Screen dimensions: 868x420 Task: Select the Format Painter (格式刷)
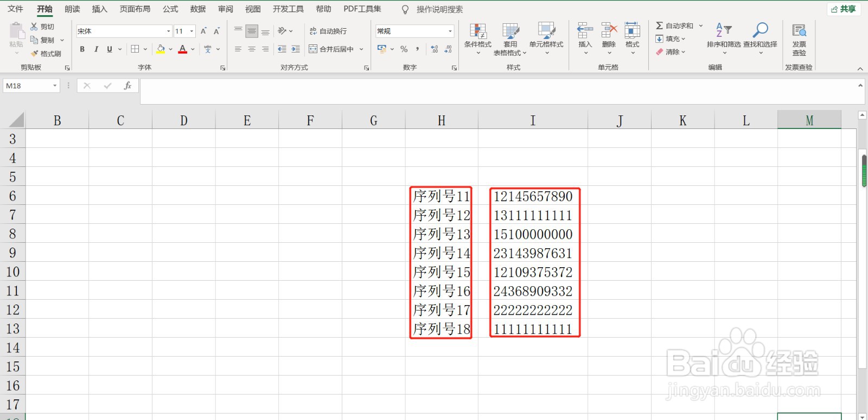pos(46,54)
